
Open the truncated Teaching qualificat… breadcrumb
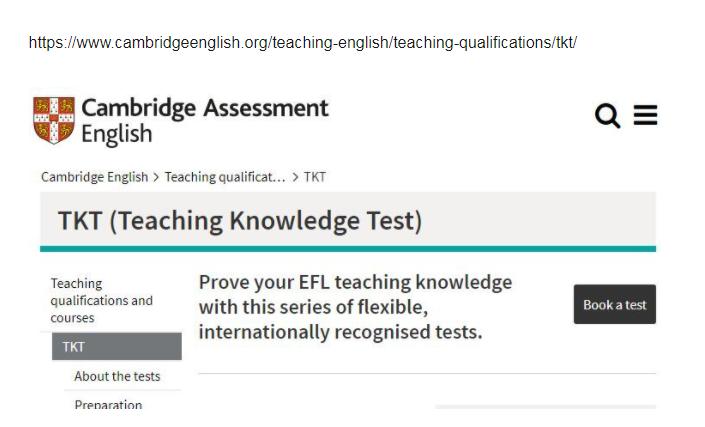225,177
